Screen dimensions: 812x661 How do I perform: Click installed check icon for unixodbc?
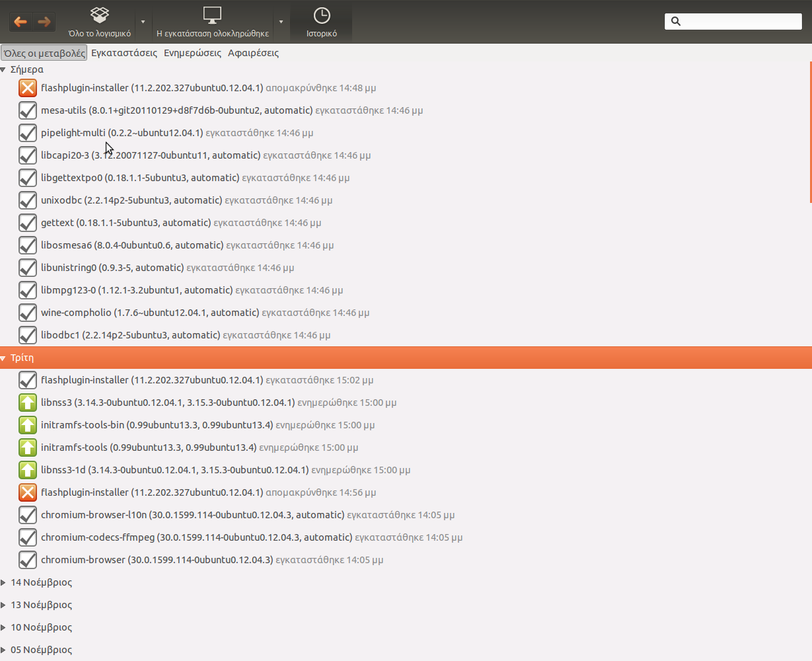27,200
